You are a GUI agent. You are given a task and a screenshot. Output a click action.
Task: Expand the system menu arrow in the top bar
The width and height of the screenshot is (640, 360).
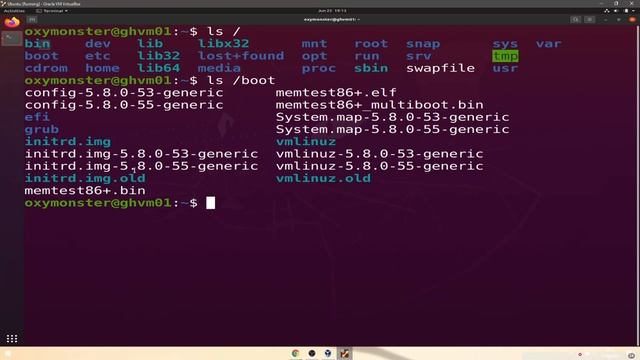pyautogui.click(x=633, y=11)
